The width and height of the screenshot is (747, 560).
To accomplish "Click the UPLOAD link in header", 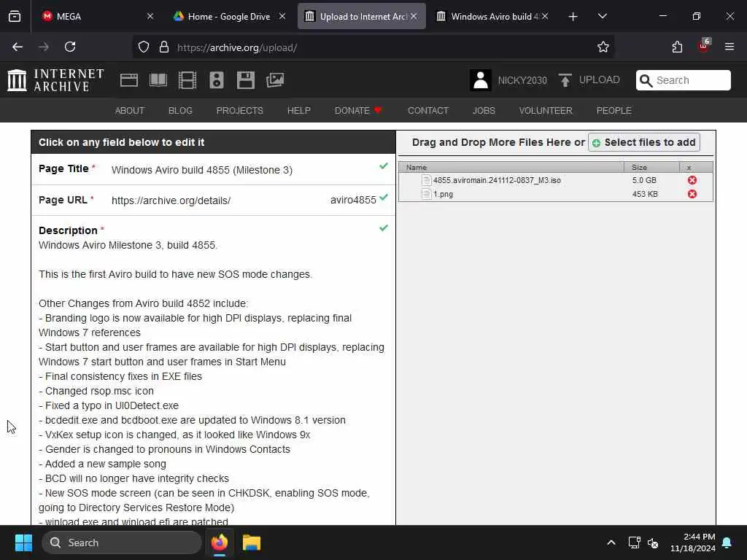I will coord(600,80).
